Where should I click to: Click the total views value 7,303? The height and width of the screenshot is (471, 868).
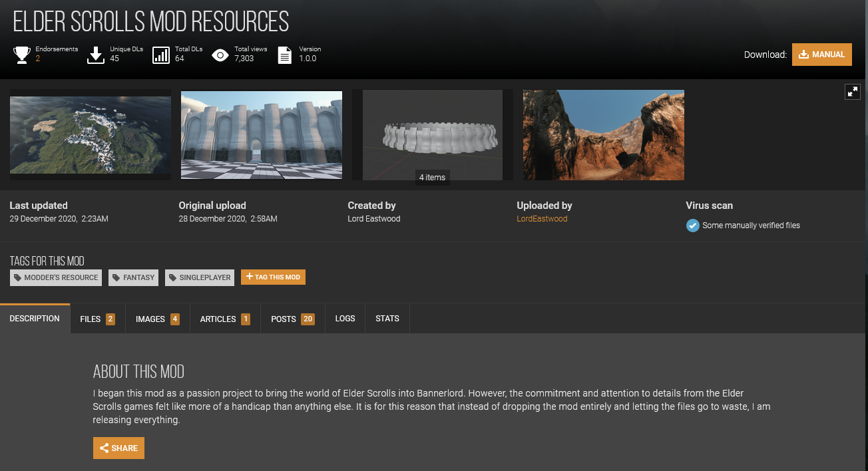tap(244, 59)
